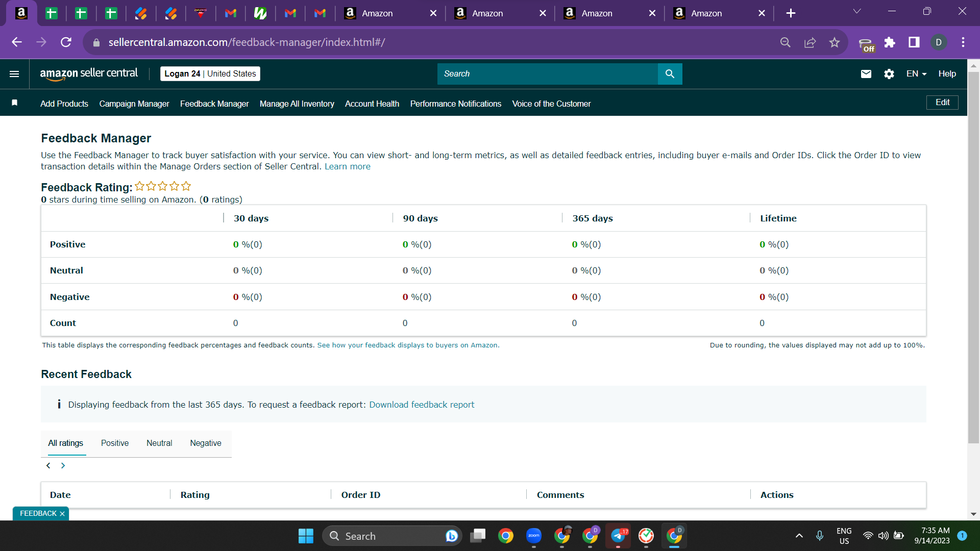
Task: Click the Task View icon on the taskbar
Action: coord(478,536)
